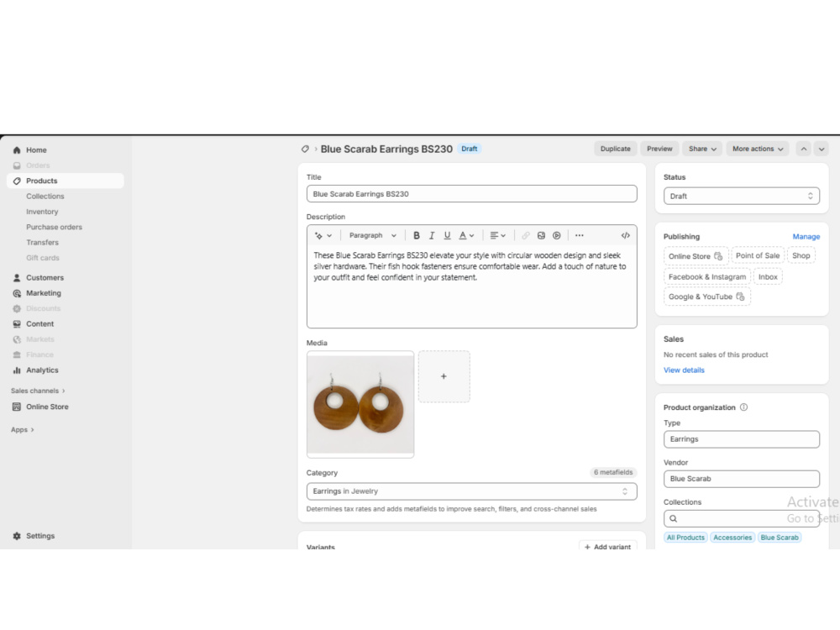The width and height of the screenshot is (840, 630).
Task: Click the Title input field
Action: [471, 194]
